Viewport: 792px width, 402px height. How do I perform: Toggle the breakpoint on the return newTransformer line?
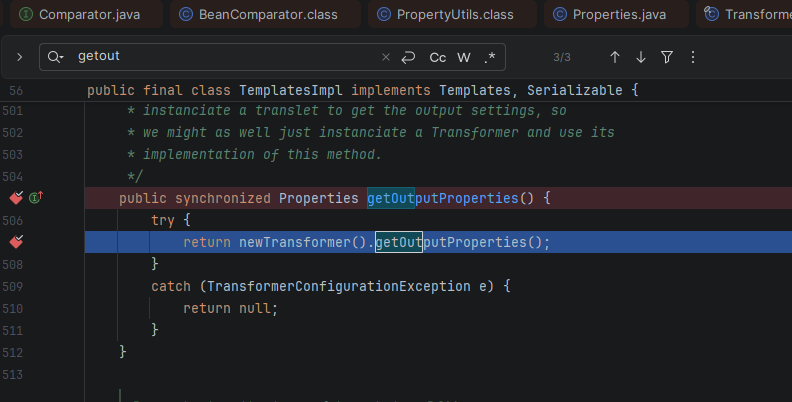(16, 242)
